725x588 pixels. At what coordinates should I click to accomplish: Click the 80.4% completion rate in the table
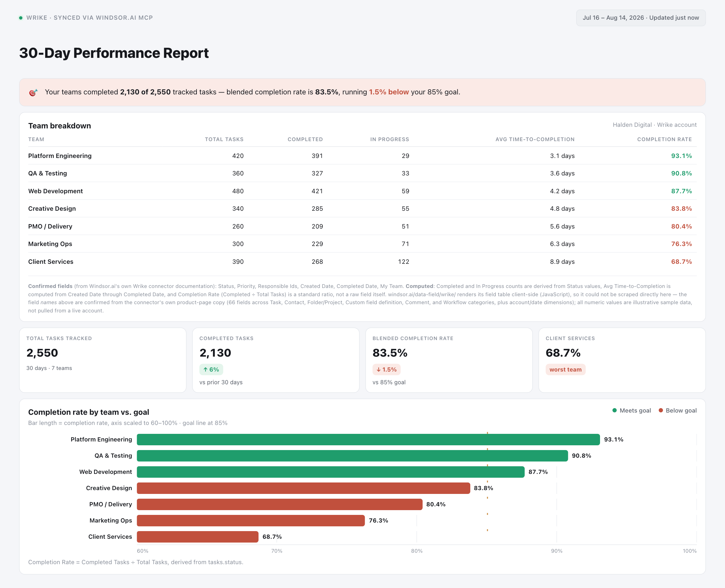click(681, 226)
